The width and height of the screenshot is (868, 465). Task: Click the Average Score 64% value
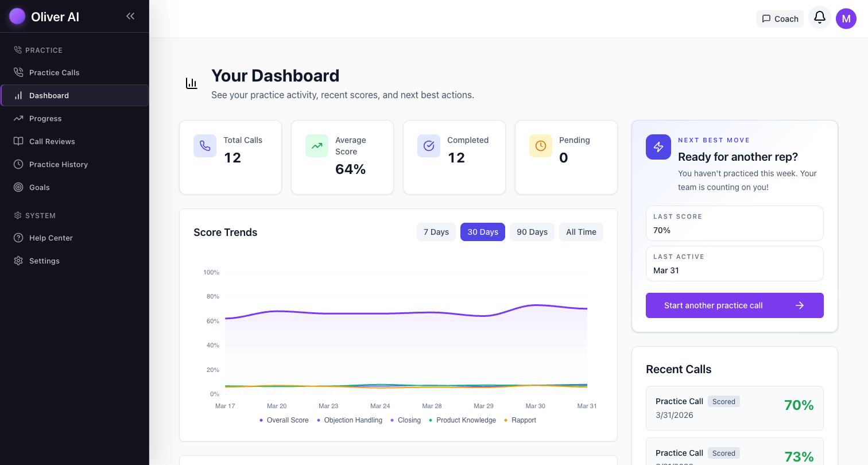coord(350,169)
